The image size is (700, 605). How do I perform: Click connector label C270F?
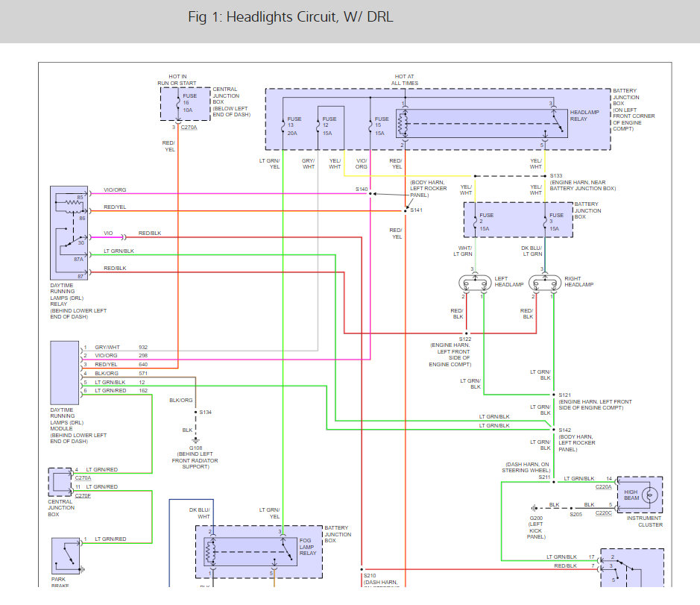pos(83,495)
